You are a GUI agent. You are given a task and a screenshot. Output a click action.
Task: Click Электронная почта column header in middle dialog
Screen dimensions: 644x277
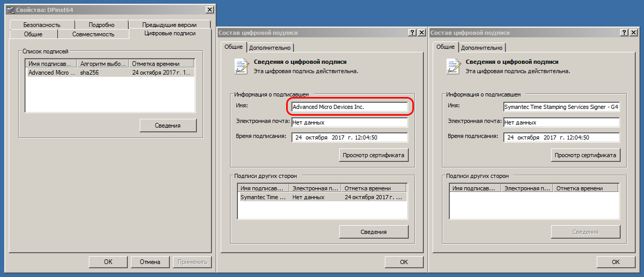point(315,188)
